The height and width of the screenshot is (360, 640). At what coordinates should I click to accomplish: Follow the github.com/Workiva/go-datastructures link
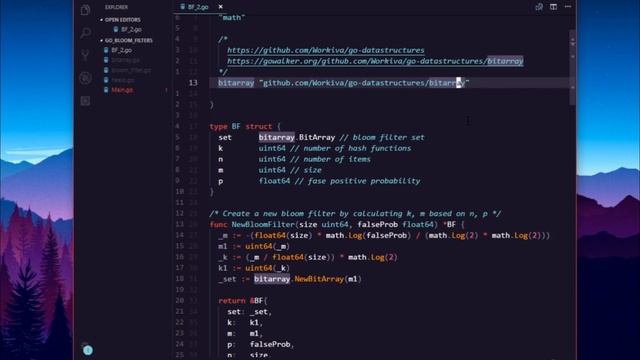tap(326, 50)
